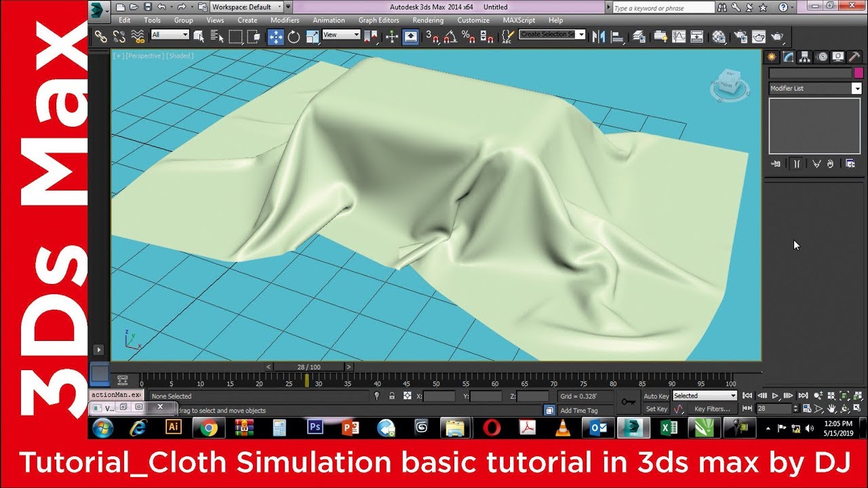Select the Select and Link tool
The width and height of the screenshot is (868, 488).
[x=100, y=37]
